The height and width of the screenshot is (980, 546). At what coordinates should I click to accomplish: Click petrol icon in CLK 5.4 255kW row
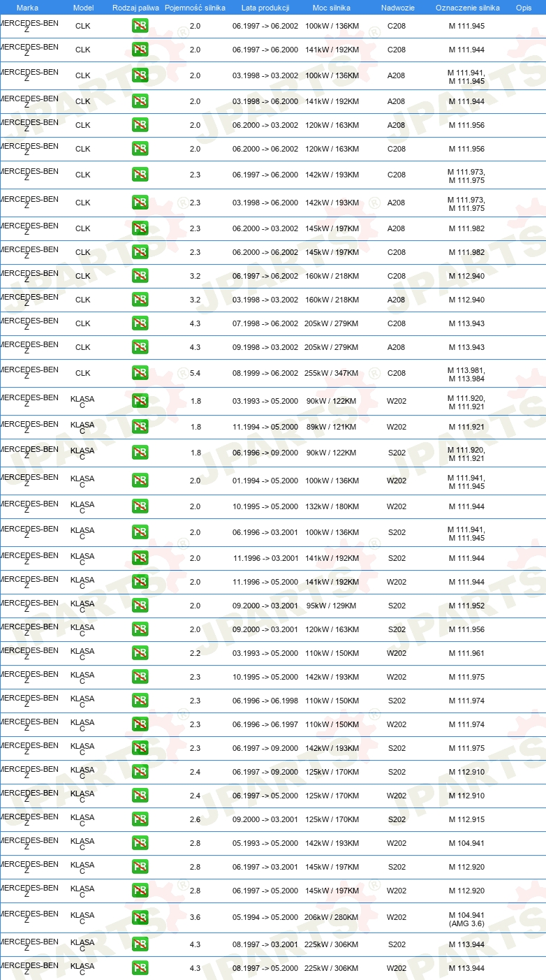click(140, 373)
